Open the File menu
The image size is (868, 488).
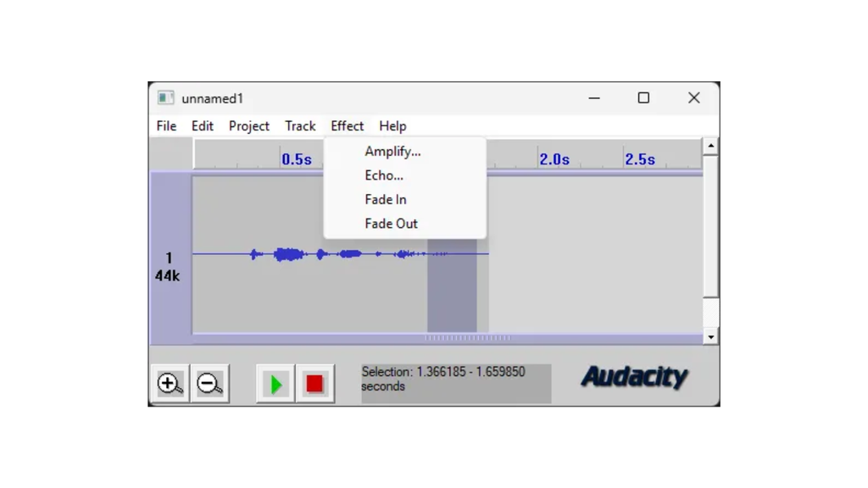(167, 126)
